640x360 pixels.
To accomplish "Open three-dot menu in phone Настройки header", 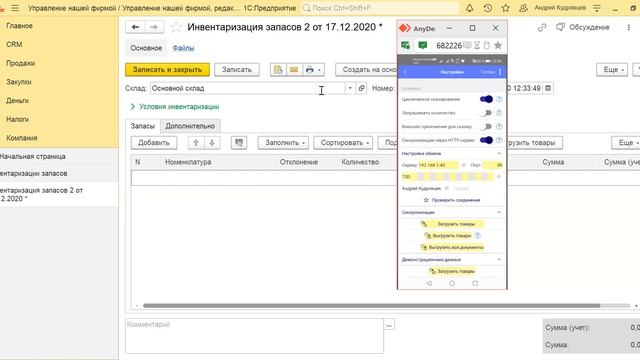I will 500,72.
